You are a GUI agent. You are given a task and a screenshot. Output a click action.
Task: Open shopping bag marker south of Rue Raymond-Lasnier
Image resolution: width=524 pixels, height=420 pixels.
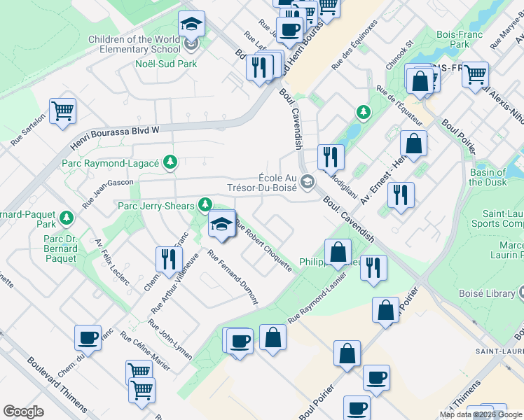coord(273,337)
